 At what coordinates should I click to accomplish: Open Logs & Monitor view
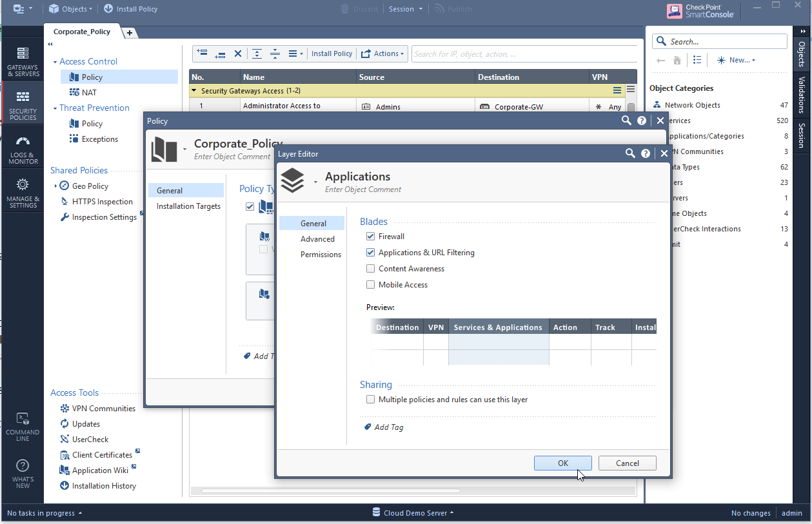23,150
